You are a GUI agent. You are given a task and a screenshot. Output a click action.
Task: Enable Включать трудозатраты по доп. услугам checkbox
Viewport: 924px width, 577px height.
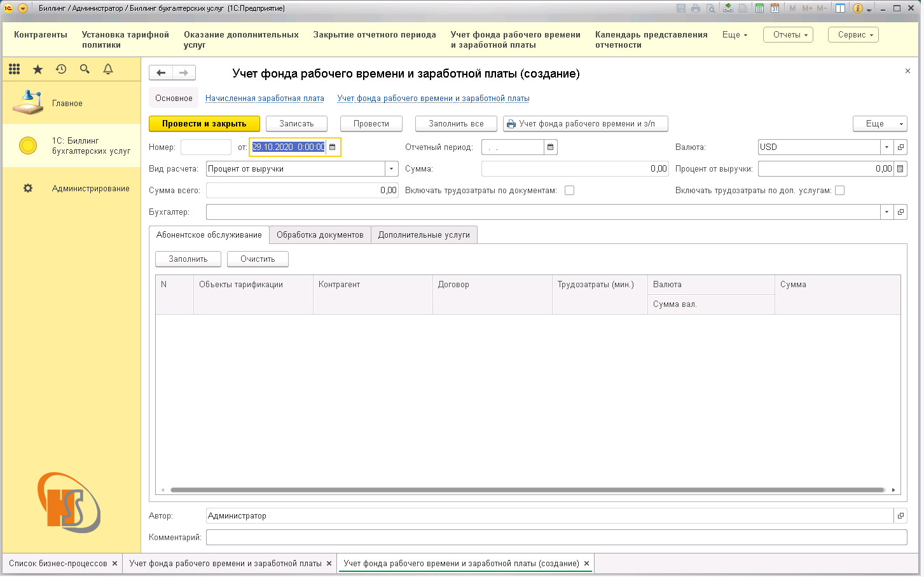click(840, 191)
